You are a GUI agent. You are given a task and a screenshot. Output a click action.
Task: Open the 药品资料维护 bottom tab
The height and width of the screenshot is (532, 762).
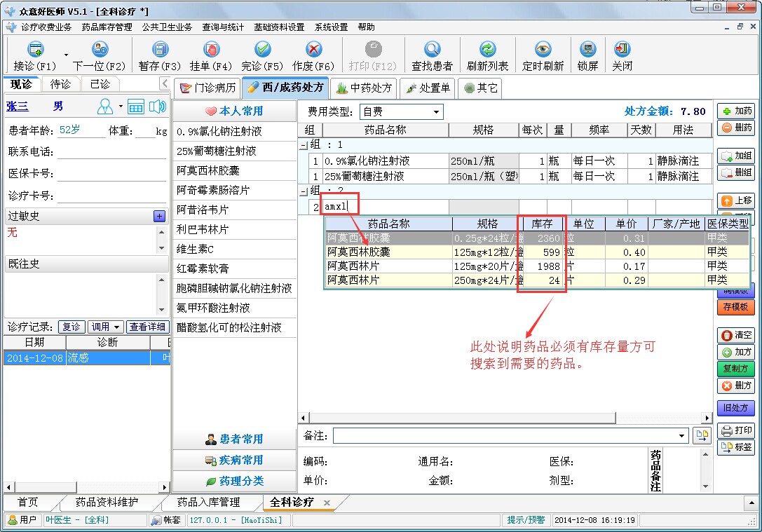pos(107,503)
